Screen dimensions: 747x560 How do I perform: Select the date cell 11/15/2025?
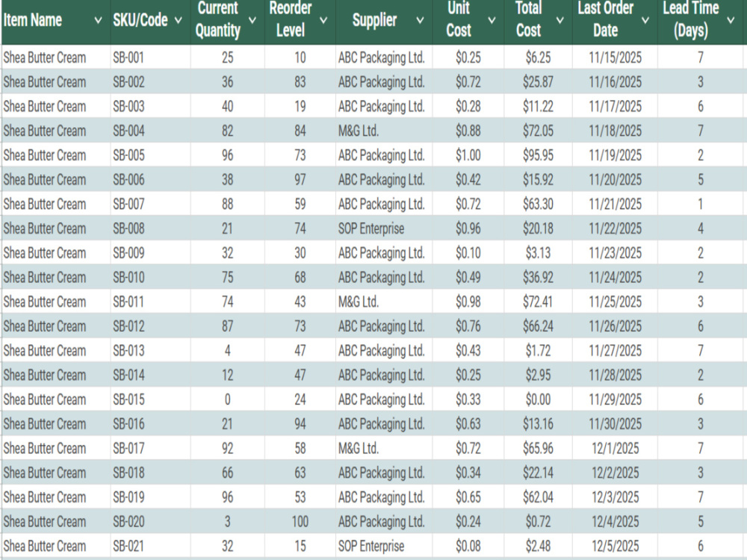pyautogui.click(x=615, y=57)
